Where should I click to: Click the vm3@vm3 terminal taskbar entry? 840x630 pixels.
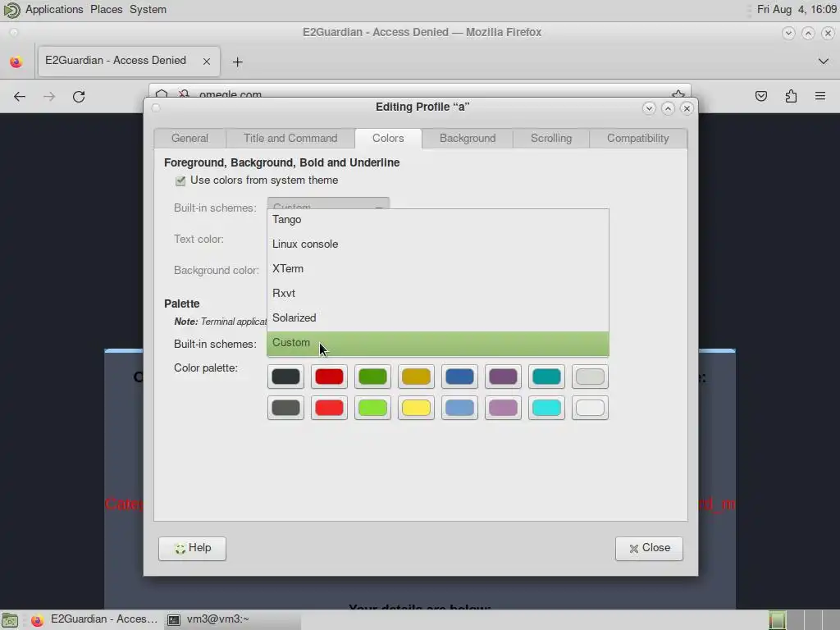click(x=232, y=620)
